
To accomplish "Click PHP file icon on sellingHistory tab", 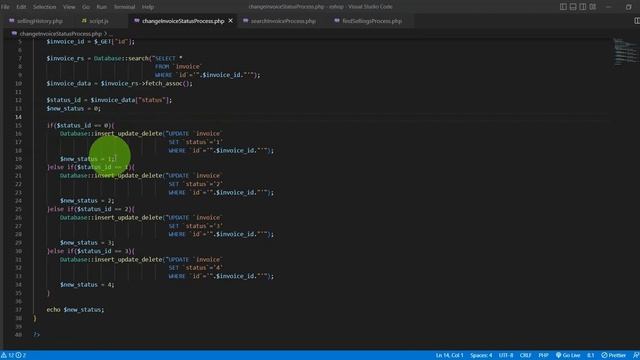I will pyautogui.click(x=11, y=20).
